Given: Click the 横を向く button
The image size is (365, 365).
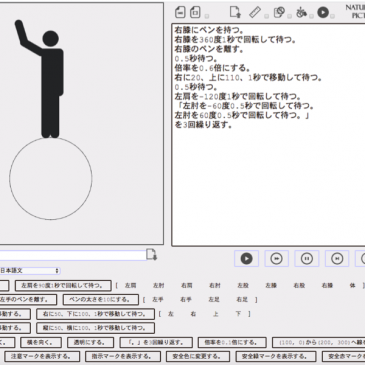Looking at the screenshot, I should tap(41, 342).
